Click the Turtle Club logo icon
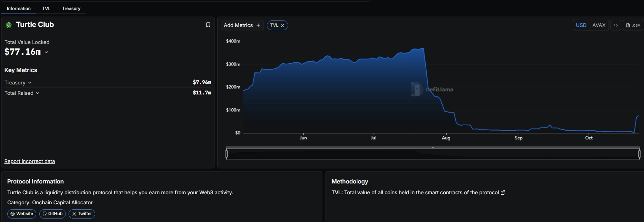Viewport: 644px width, 222px height. click(8, 25)
